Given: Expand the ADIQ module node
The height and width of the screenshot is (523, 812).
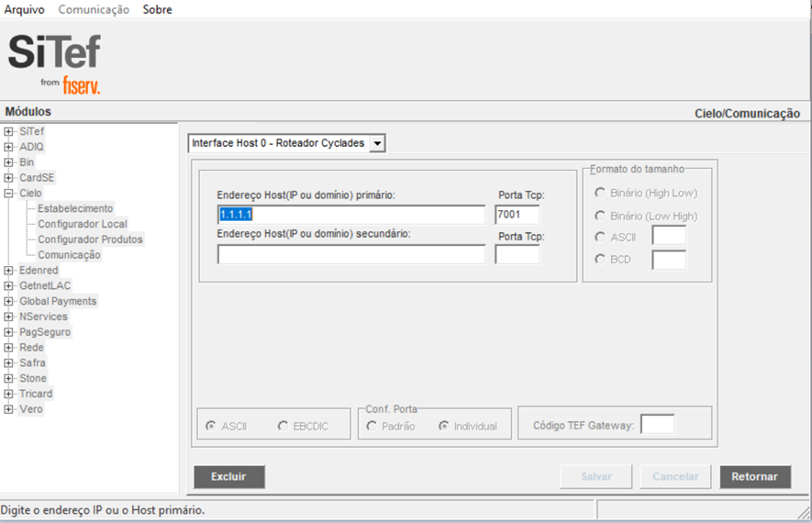Looking at the screenshot, I should [x=8, y=147].
